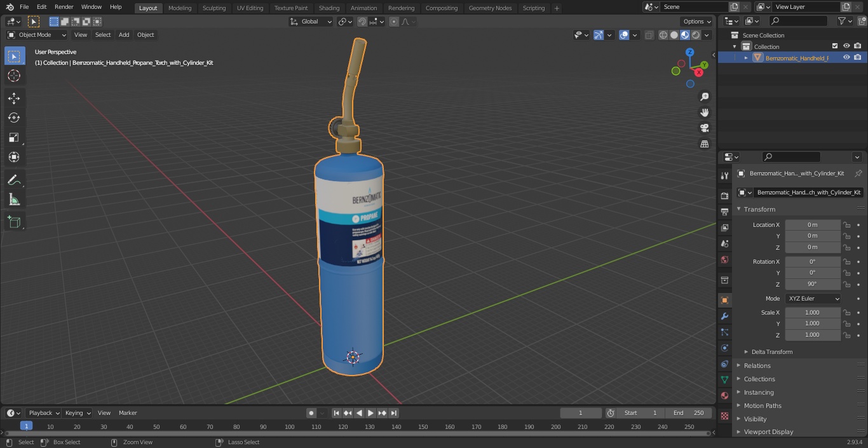Hide Collection with its eye icon
Viewport: 868px width, 448px height.
pyautogui.click(x=846, y=46)
